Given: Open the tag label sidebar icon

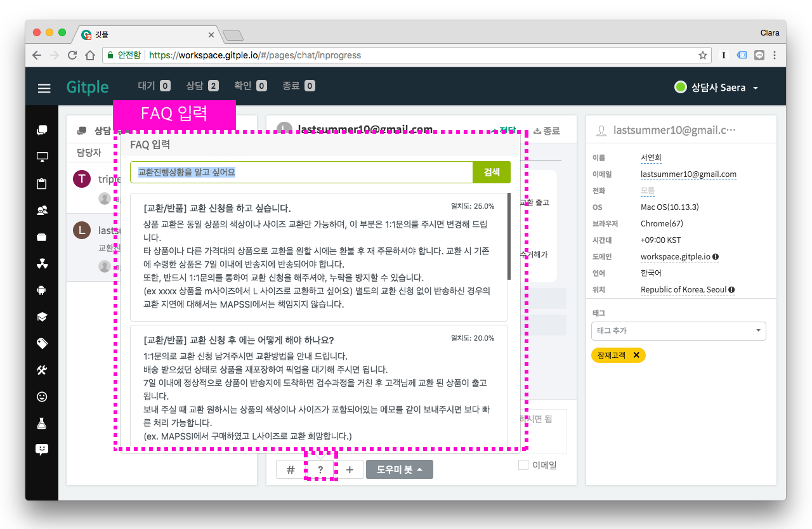Looking at the screenshot, I should 42,344.
